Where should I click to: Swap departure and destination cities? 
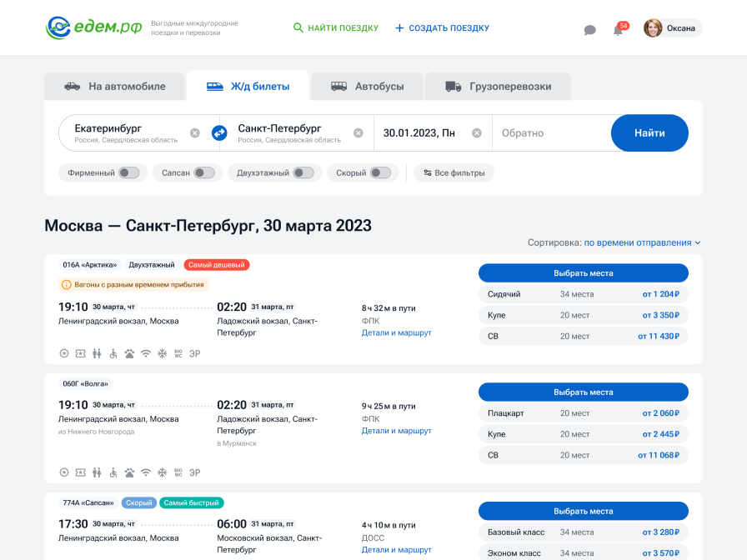pyautogui.click(x=219, y=132)
